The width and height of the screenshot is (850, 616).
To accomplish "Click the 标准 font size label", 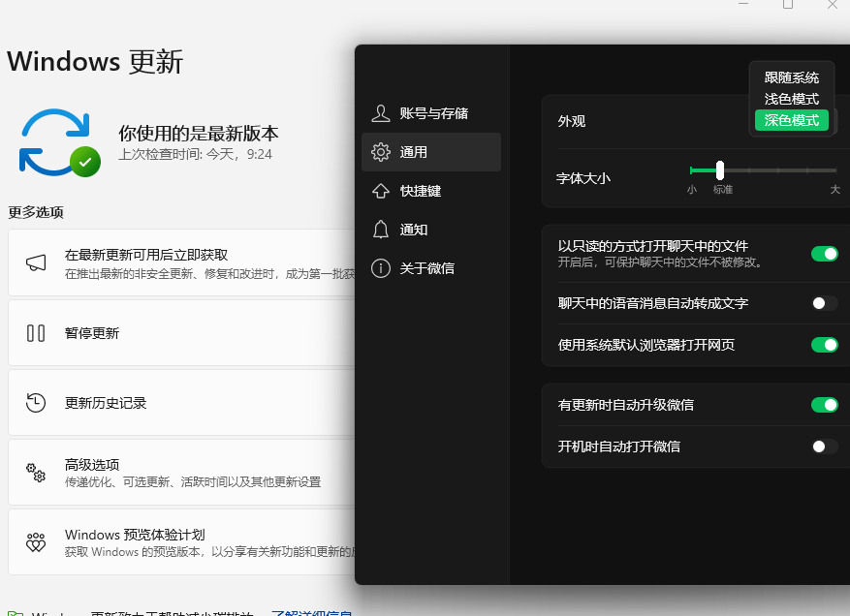I will 723,190.
